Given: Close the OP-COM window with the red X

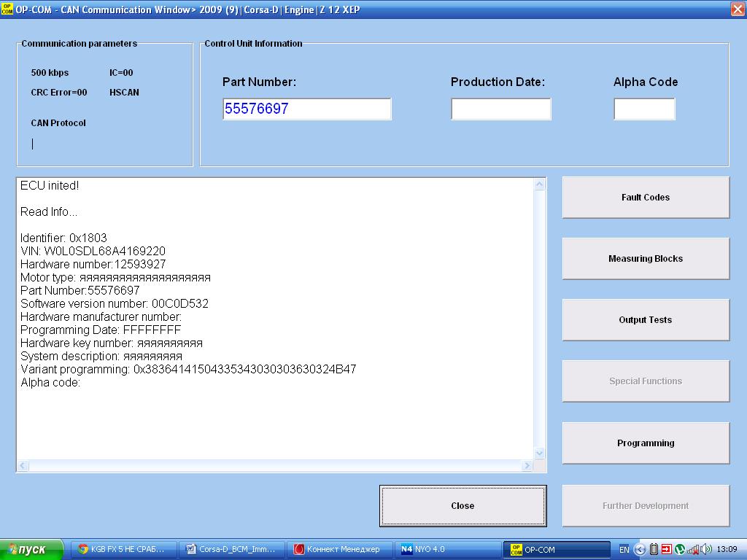Looking at the screenshot, I should point(738,9).
